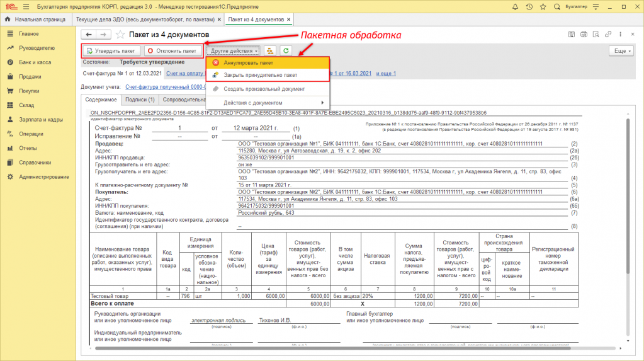Close the Пакет из 4 документов tab
This screenshot has width=644, height=361.
click(289, 20)
